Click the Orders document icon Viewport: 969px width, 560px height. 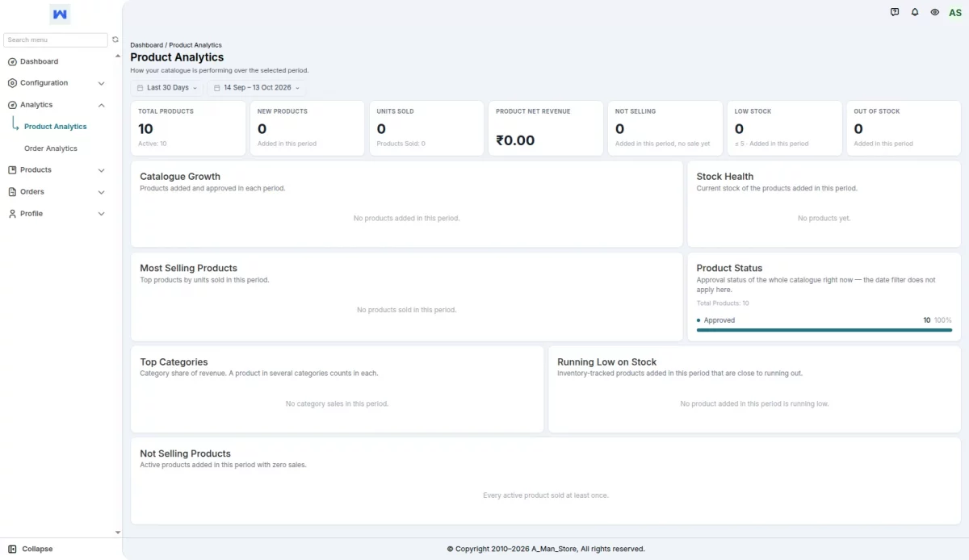tap(12, 192)
